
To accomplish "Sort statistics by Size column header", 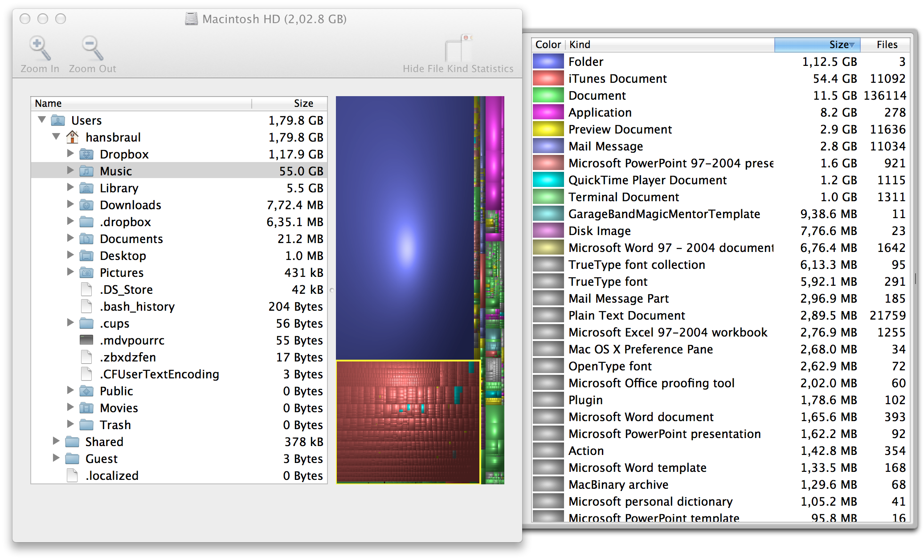I will pos(817,45).
